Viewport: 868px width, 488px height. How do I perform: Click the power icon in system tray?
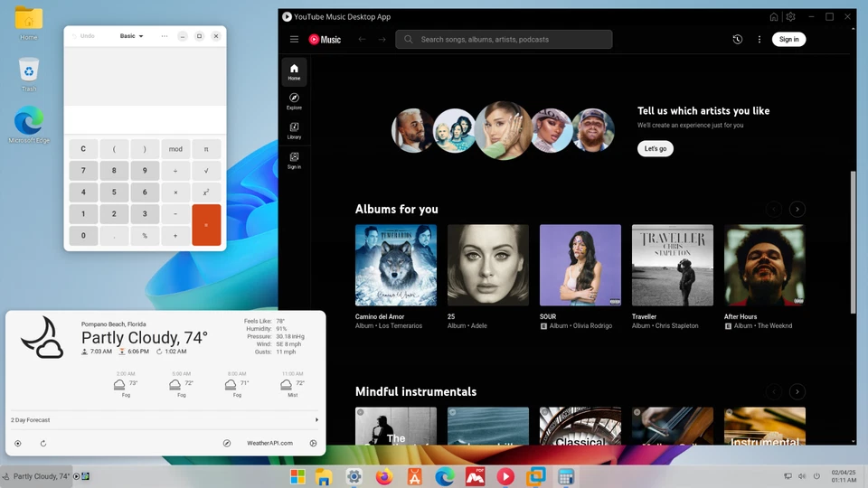(x=816, y=476)
